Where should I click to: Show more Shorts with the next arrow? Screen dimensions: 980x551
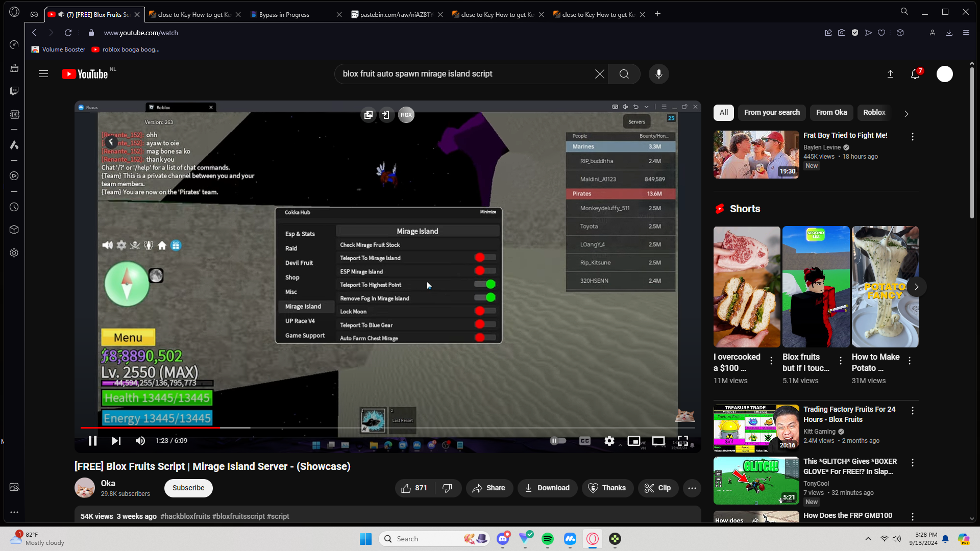coord(917,287)
